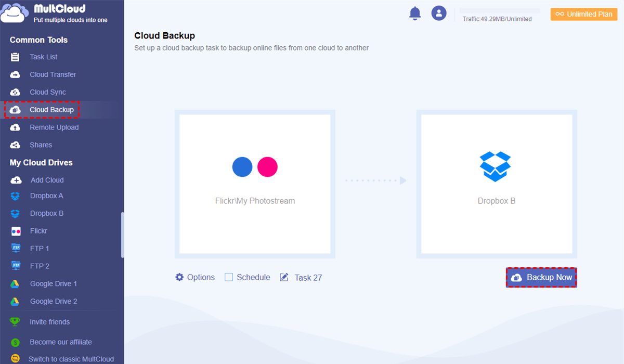Image resolution: width=624 pixels, height=364 pixels.
Task: Click the Cloud Sync icon
Action: (x=15, y=93)
